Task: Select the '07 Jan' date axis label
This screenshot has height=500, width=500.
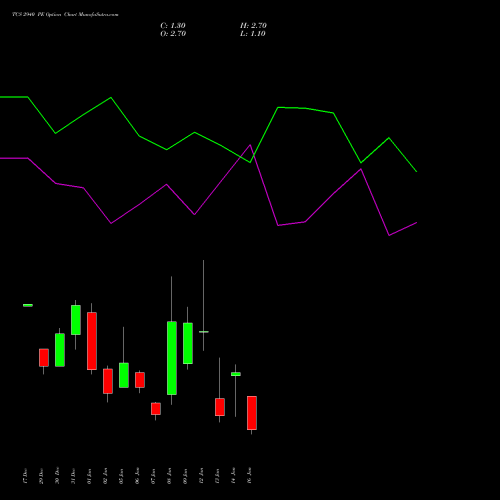Action: pyautogui.click(x=153, y=476)
